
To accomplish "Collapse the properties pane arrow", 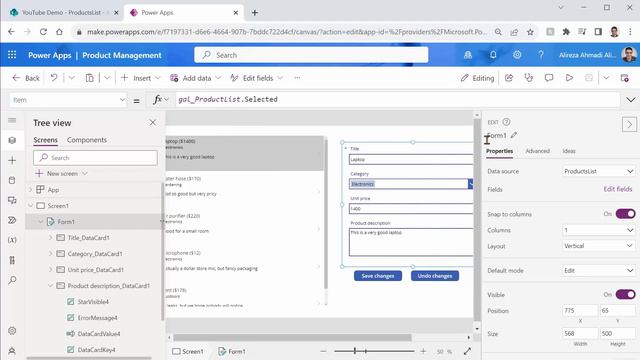I will (x=629, y=124).
